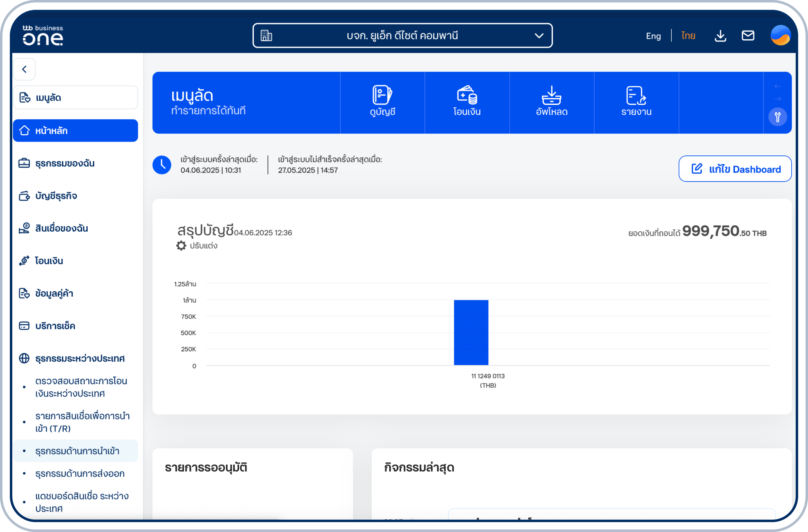808x532 pixels.
Task: Click the download icon in header
Action: coord(721,36)
